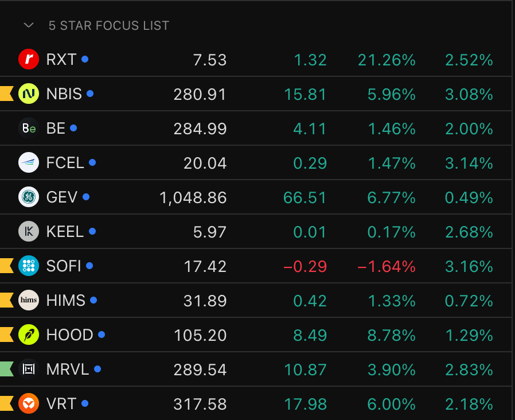The height and width of the screenshot is (420, 515).
Task: Click the blue dot next to SOFI
Action: (89, 266)
